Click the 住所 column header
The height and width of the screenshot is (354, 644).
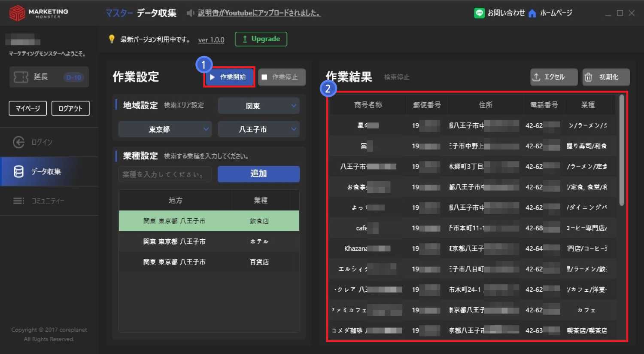tap(486, 105)
